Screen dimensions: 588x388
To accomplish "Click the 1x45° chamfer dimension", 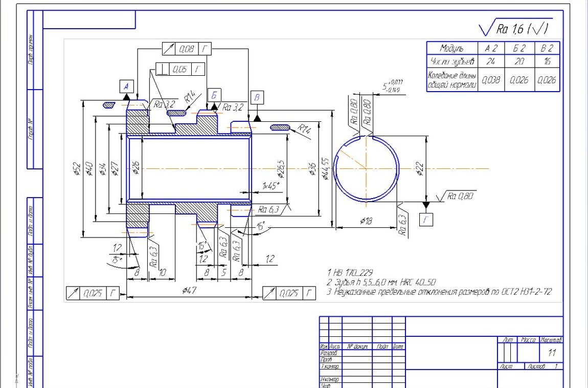I will pyautogui.click(x=270, y=186).
